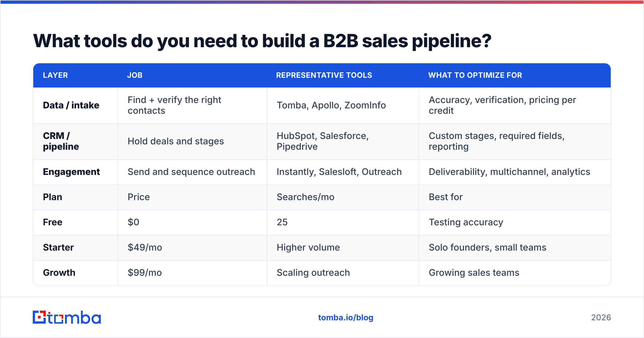
Task: Select the 'CRM / pipeline' cell
Action: click(x=75, y=141)
